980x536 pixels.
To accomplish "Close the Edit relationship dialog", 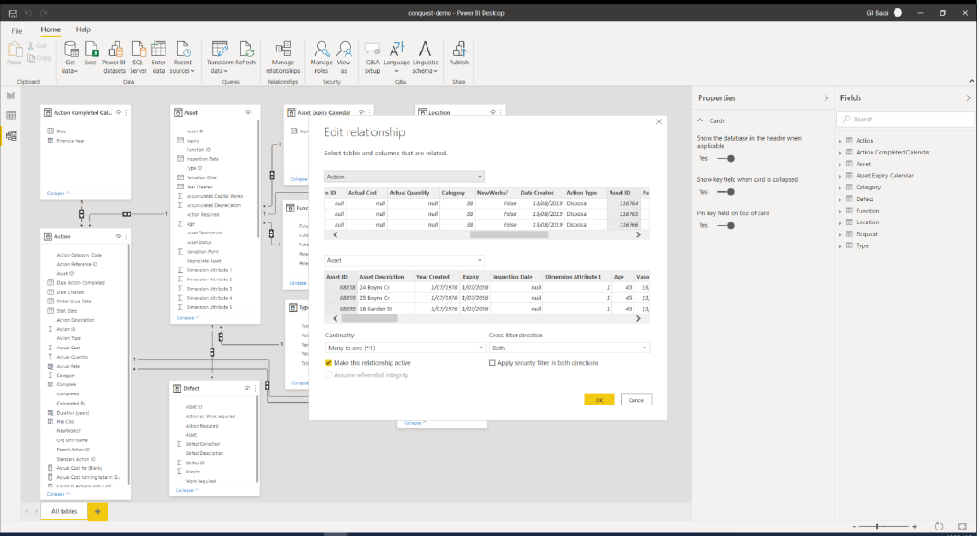I will pos(659,121).
